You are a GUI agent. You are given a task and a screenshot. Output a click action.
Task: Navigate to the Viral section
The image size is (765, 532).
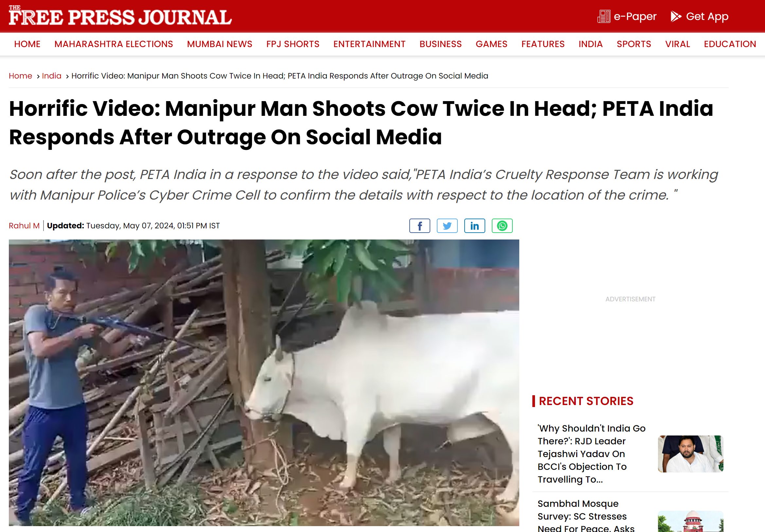pos(677,44)
